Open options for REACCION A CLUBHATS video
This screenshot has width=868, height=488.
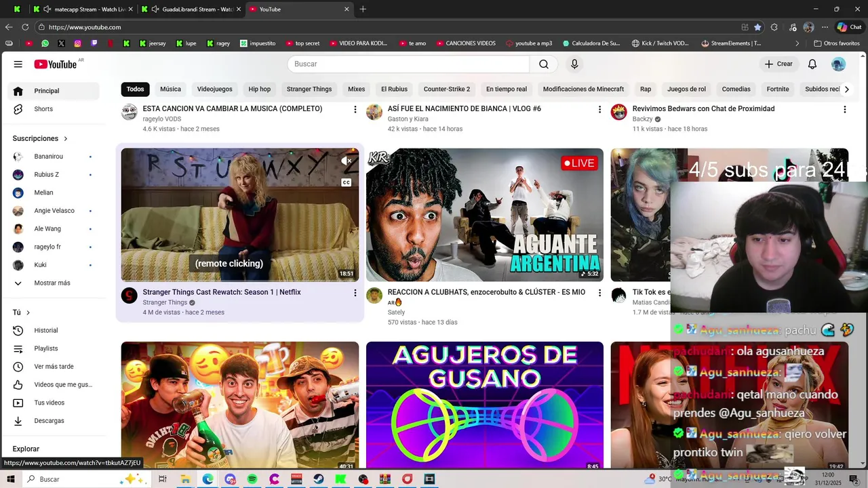[599, 293]
